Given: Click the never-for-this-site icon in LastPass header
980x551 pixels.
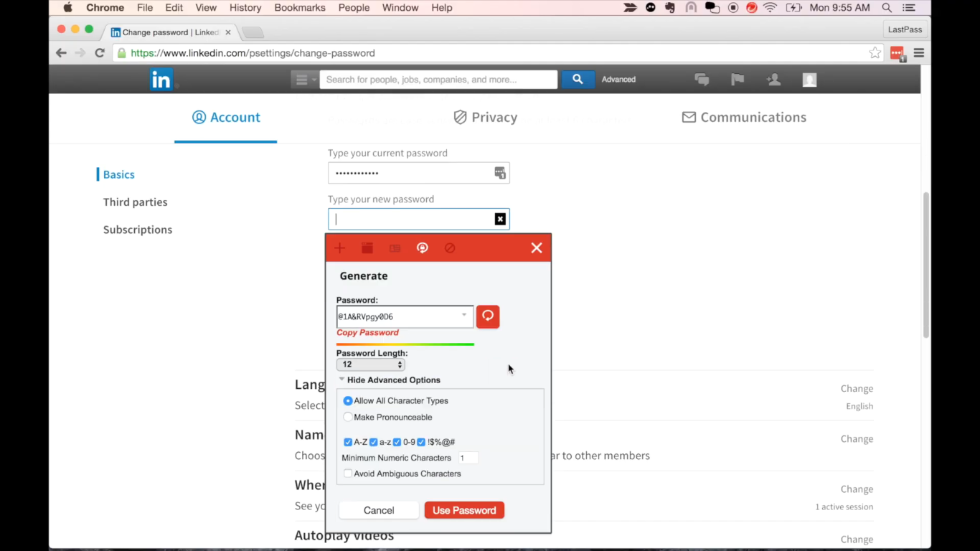Looking at the screenshot, I should pyautogui.click(x=450, y=248).
